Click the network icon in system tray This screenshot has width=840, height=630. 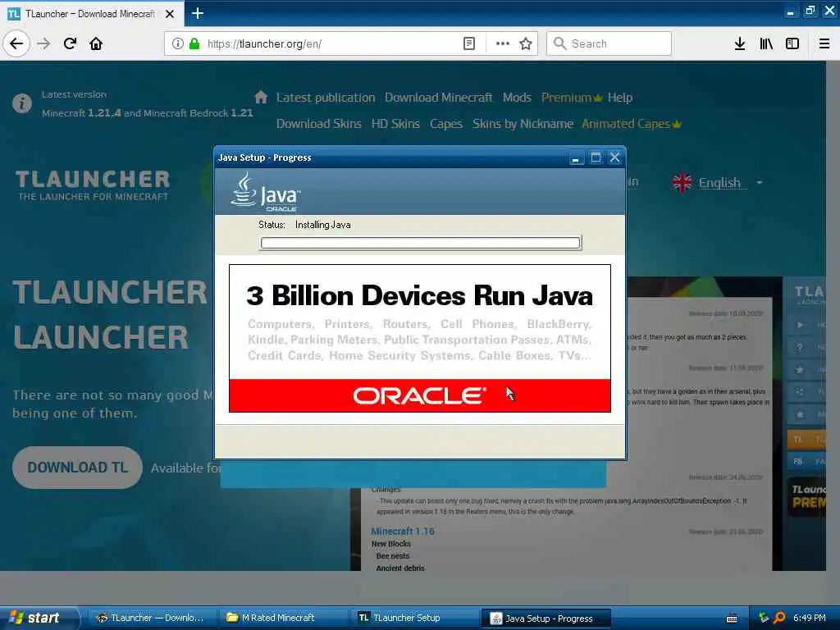pyautogui.click(x=764, y=618)
